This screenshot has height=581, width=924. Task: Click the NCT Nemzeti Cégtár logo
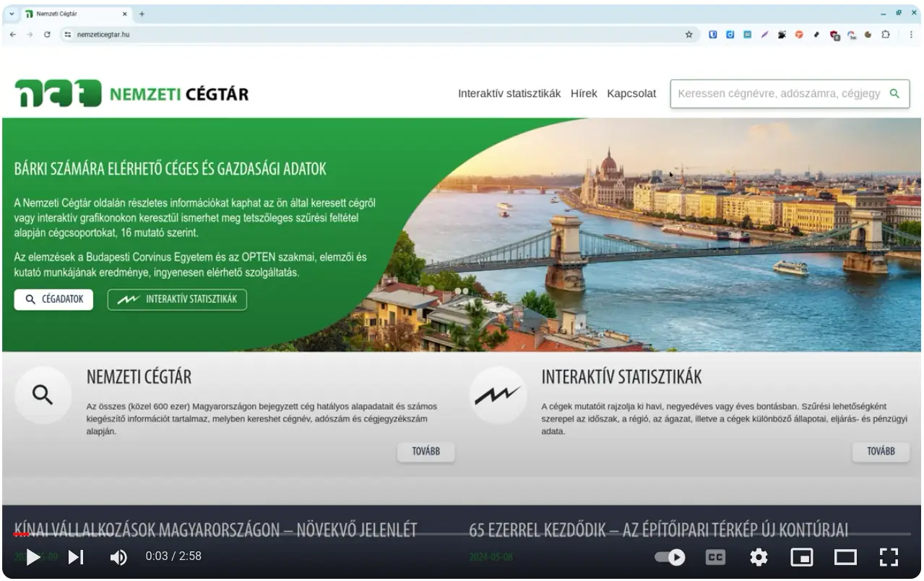pyautogui.click(x=130, y=93)
